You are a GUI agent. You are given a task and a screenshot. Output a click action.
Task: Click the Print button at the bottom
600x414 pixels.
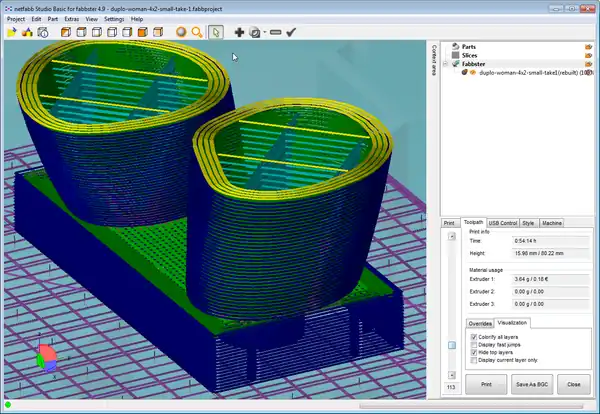485,383
